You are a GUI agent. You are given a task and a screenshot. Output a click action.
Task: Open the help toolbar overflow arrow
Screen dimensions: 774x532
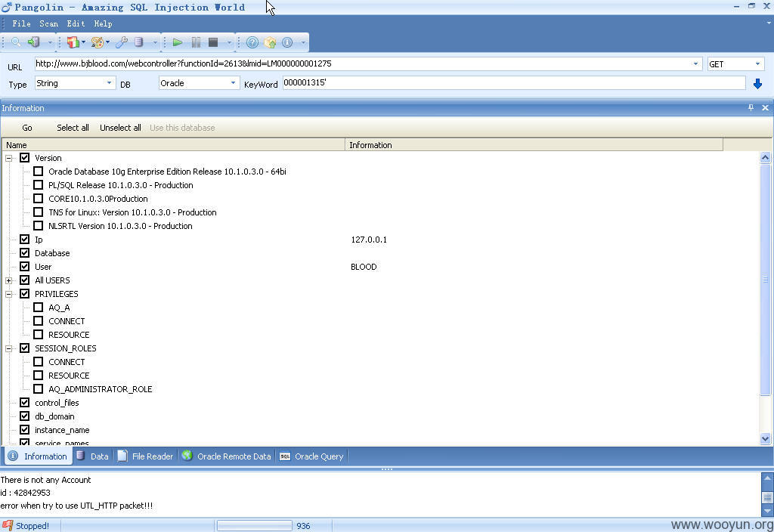(303, 43)
